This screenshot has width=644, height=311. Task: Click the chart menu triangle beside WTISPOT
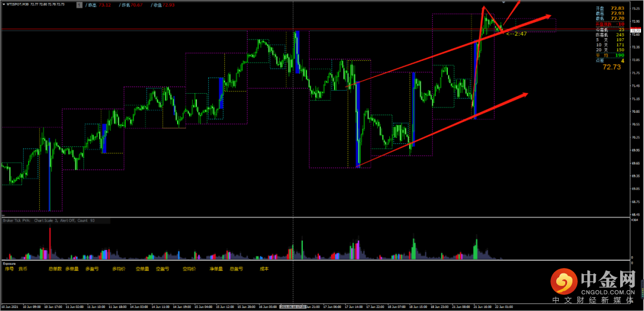4,4
